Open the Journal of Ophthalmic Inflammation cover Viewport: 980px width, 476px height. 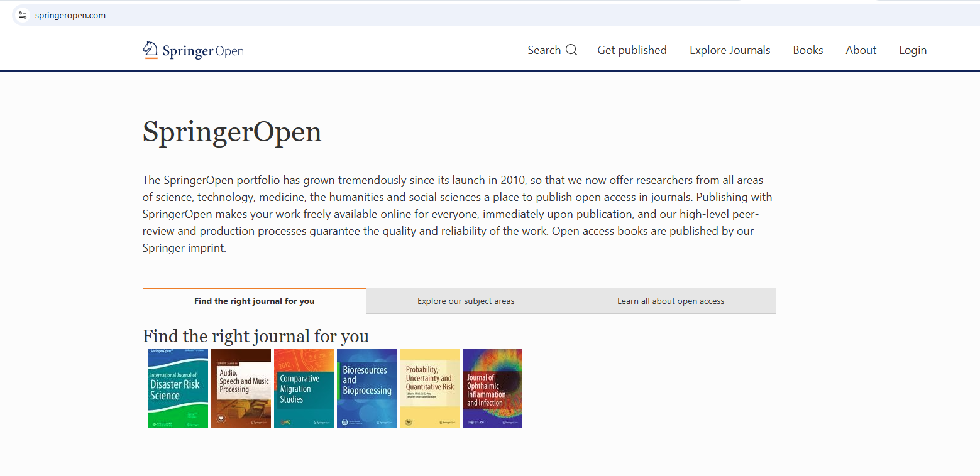(492, 388)
